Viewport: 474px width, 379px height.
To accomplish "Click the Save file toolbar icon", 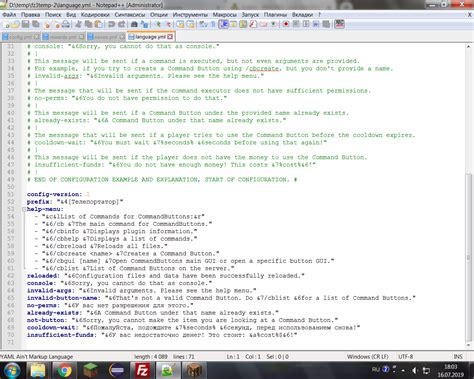I will [x=25, y=24].
